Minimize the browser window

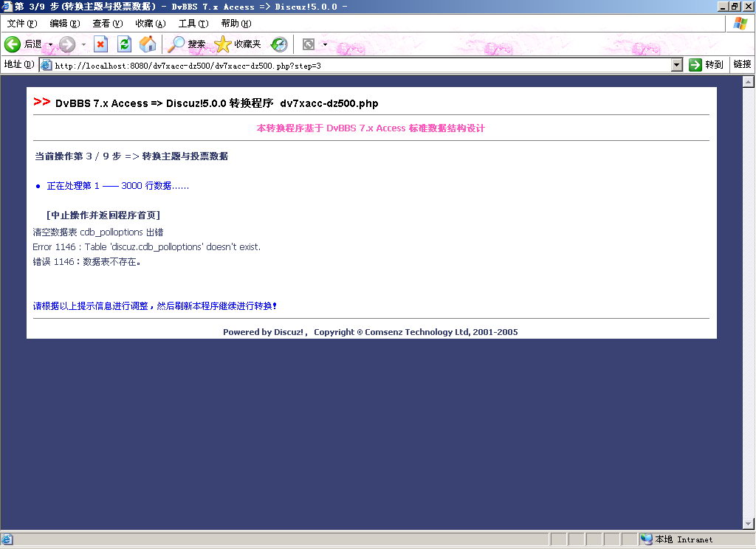pyautogui.click(x=723, y=6)
